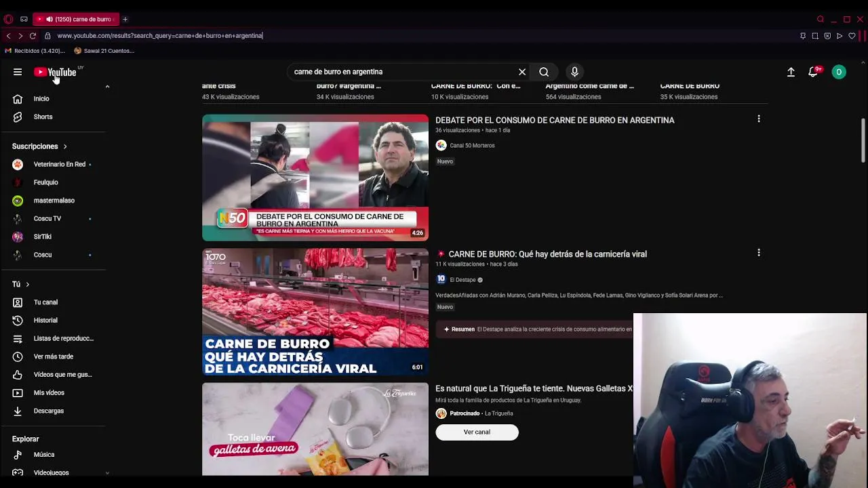Open the DEBATE POR EL CONSUMO video thumbnail
Screen dimensions: 868x488
click(x=315, y=178)
